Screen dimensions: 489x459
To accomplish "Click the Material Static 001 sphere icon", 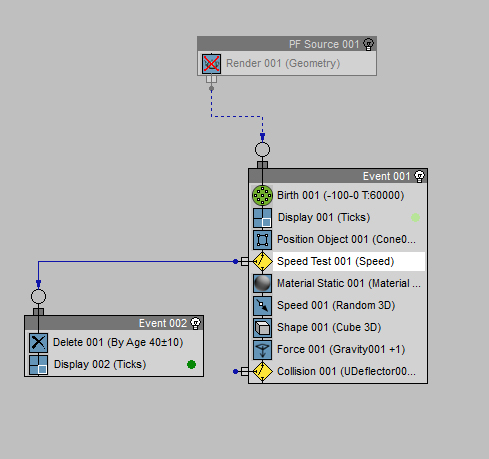I will click(262, 283).
